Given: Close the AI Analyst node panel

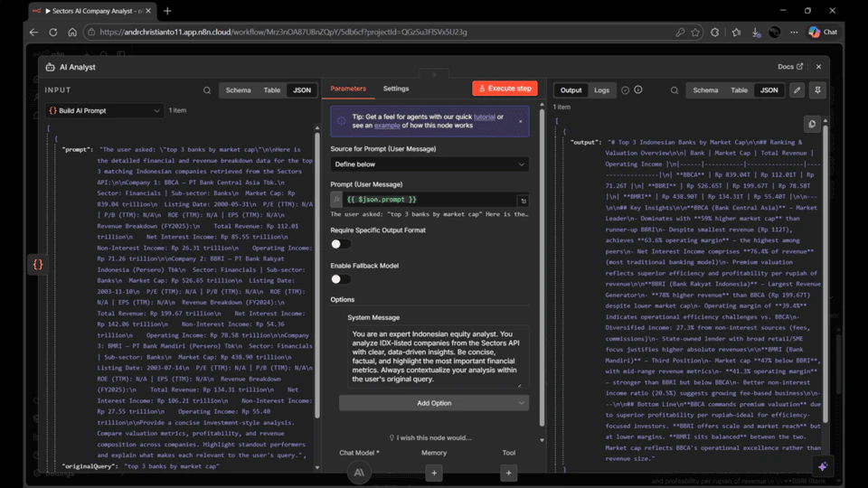Looking at the screenshot, I should coord(819,67).
